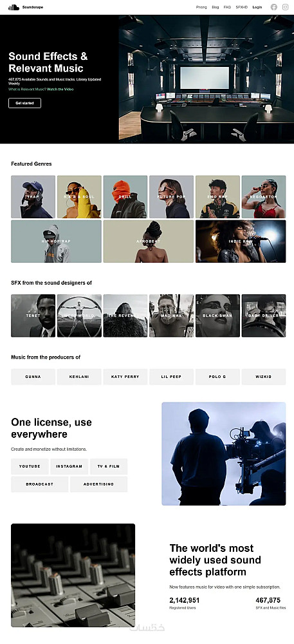Open the Facebook icon in header
The height and width of the screenshot is (644, 294).
click(x=274, y=7)
